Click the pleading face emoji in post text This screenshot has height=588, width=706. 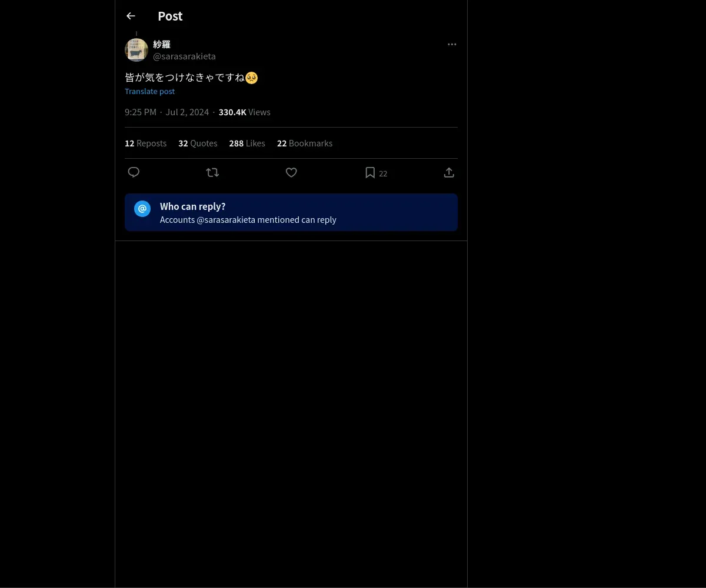click(x=251, y=78)
